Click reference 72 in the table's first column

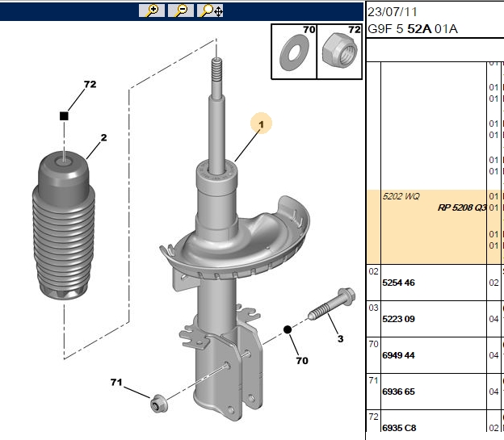(373, 417)
